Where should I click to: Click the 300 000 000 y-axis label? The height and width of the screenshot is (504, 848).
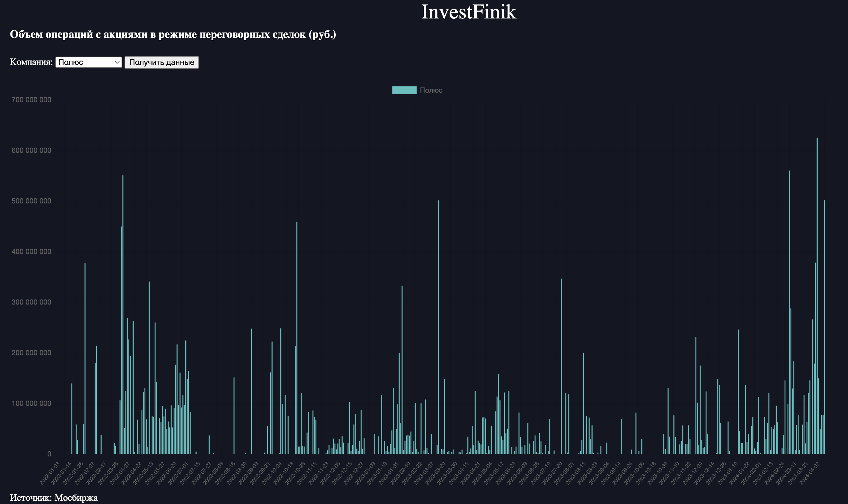click(x=31, y=302)
